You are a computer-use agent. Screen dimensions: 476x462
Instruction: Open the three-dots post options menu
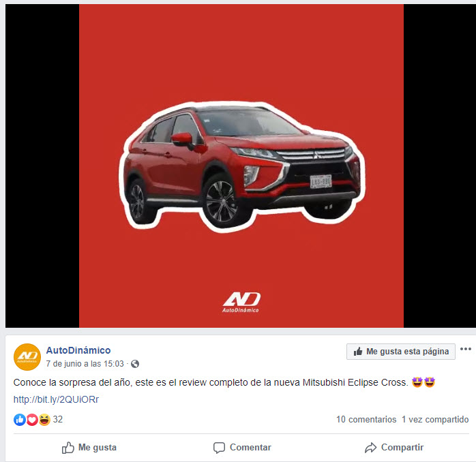[x=465, y=349]
